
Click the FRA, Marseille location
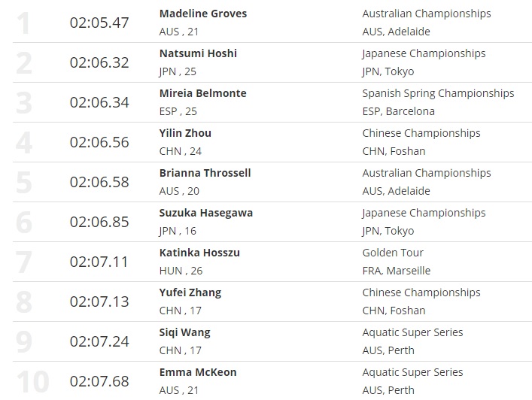(396, 271)
